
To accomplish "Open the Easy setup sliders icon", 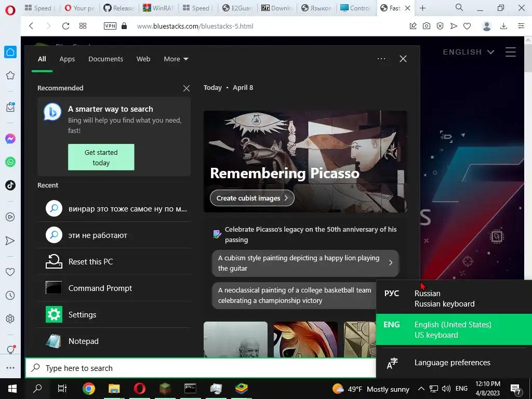I will tap(521, 26).
